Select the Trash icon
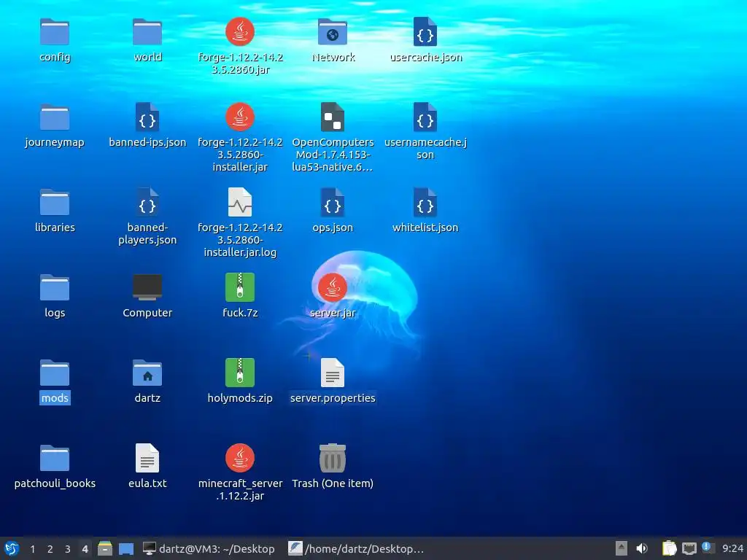Viewport: 747px width, 560px height. (333, 458)
